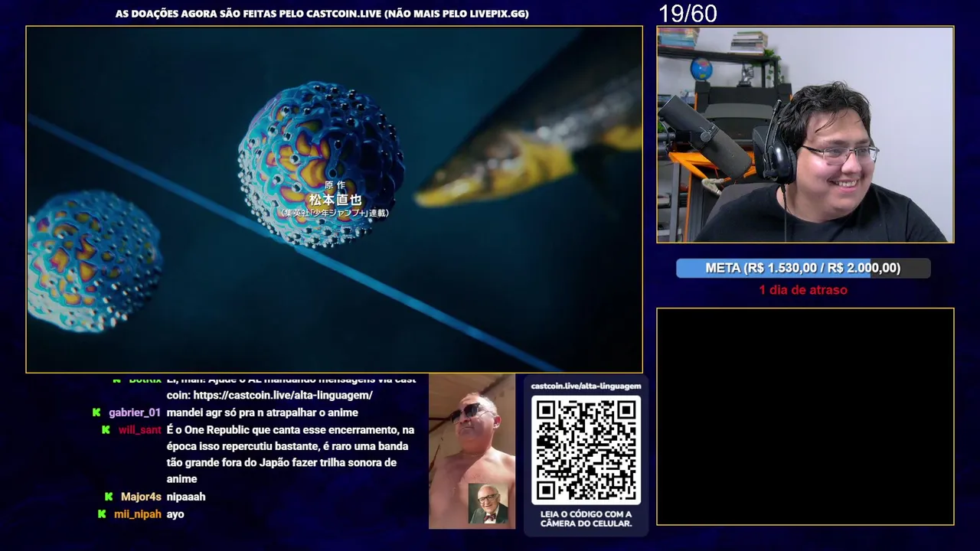Viewport: 980px width, 551px height.
Task: Click 'LEIA O CÓDIGO COM A CÂMERA' caption
Action: point(586,519)
